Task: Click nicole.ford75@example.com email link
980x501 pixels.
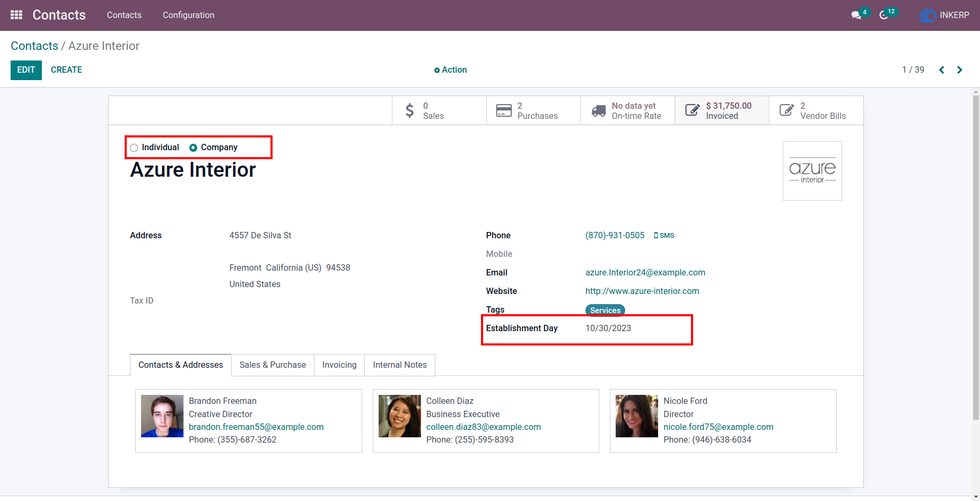Action: point(719,427)
